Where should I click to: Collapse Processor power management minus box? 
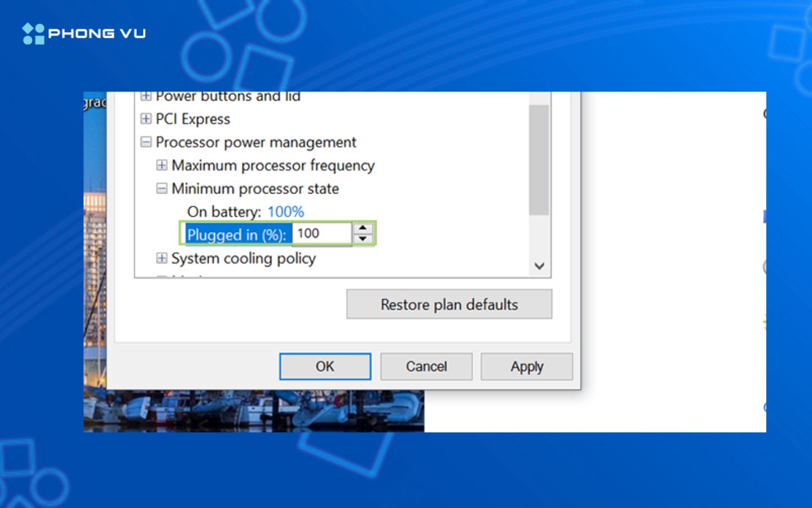pyautogui.click(x=146, y=142)
